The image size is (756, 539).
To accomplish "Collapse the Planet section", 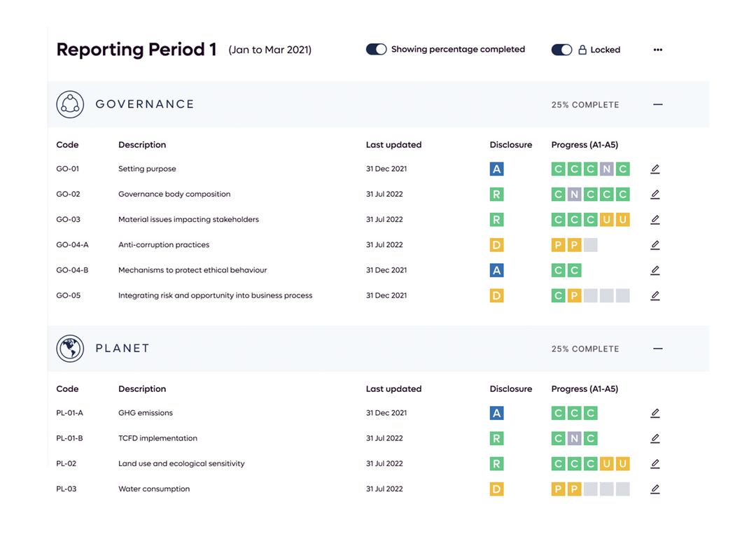I will (x=657, y=348).
